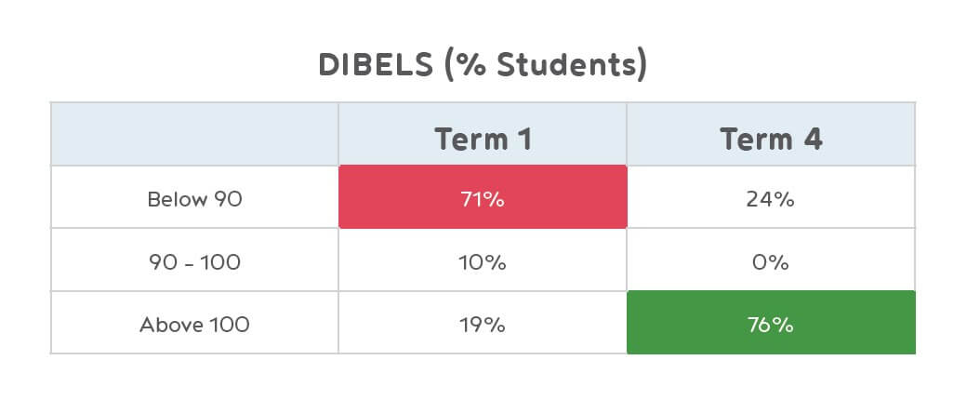
Task: Select the Above 100 row label
Action: 194,325
